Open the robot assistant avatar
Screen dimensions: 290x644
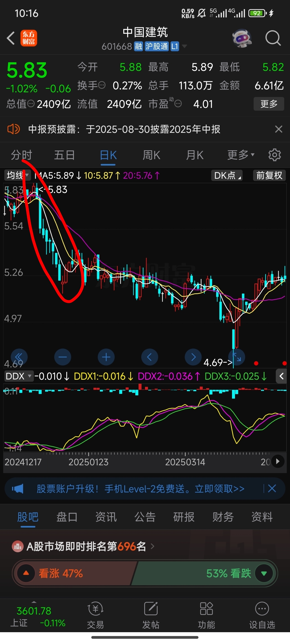click(x=242, y=38)
